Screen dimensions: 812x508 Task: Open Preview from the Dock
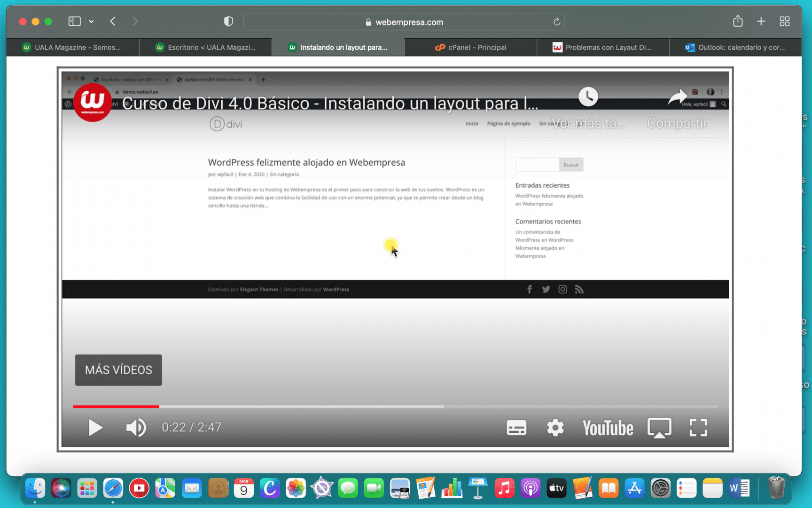pos(400,488)
